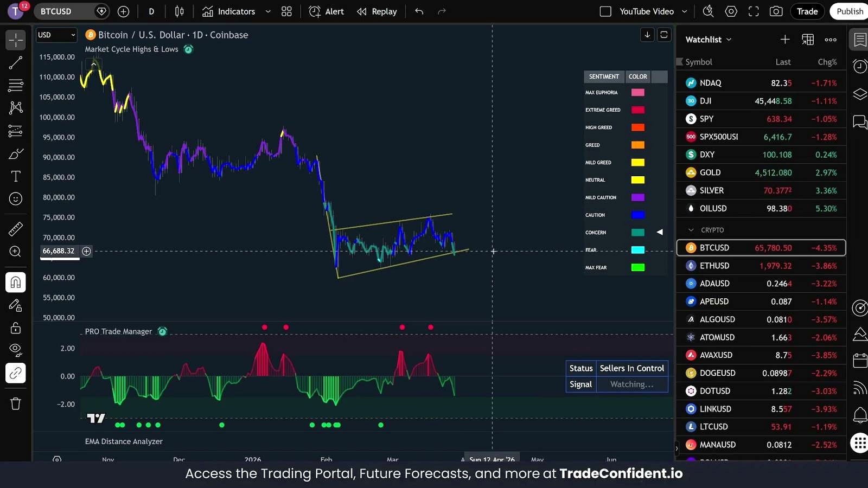This screenshot has width=868, height=488.
Task: Open indicator templates grid
Action: coord(286,11)
